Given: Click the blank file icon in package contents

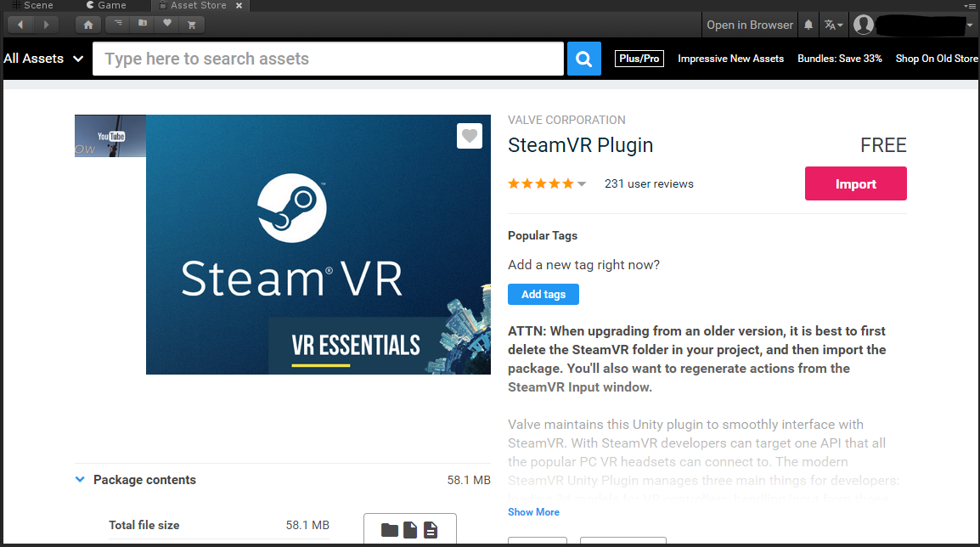Looking at the screenshot, I should [x=410, y=530].
